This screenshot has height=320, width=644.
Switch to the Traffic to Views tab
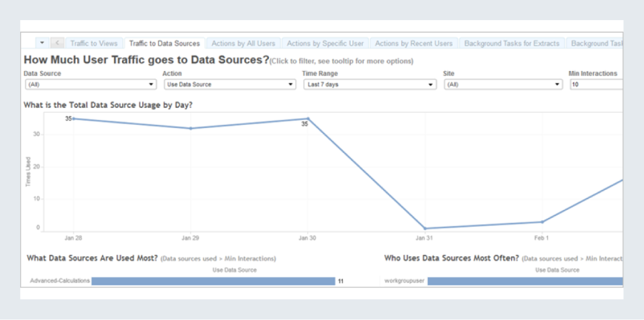coord(93,44)
